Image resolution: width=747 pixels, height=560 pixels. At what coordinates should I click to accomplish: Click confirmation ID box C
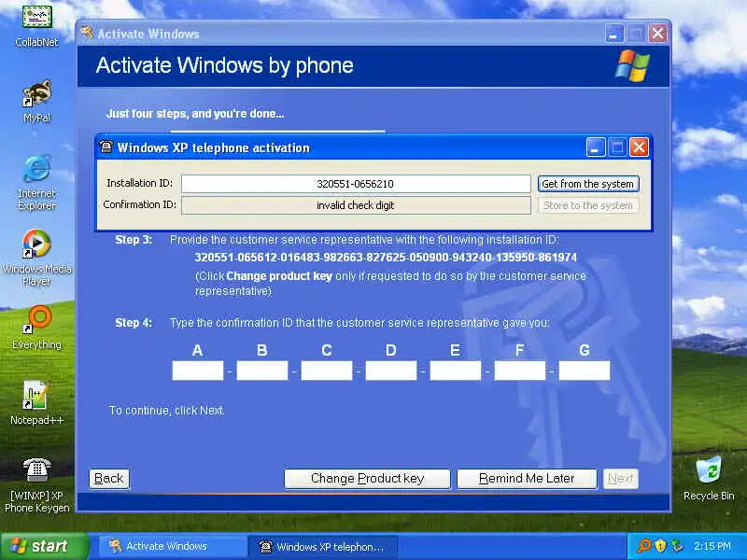pyautogui.click(x=326, y=370)
